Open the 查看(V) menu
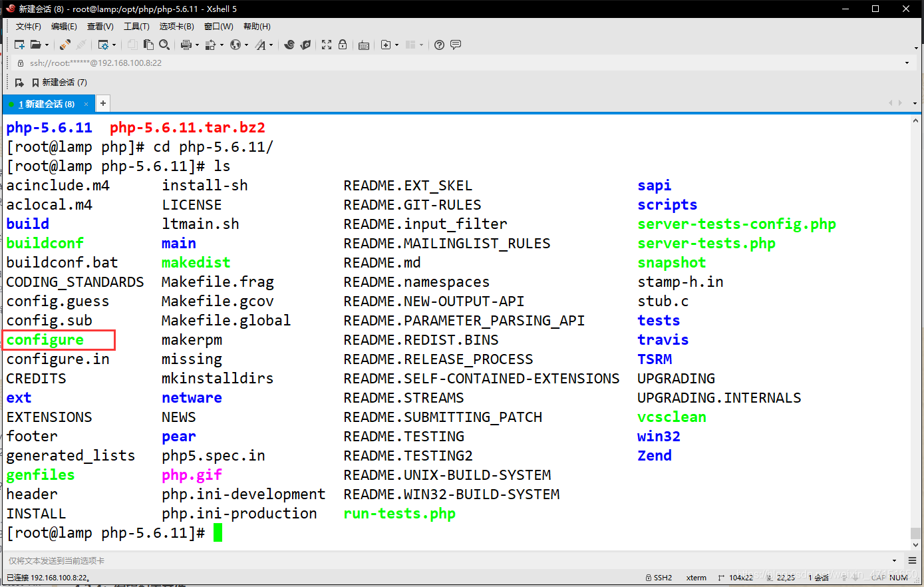 click(x=100, y=27)
